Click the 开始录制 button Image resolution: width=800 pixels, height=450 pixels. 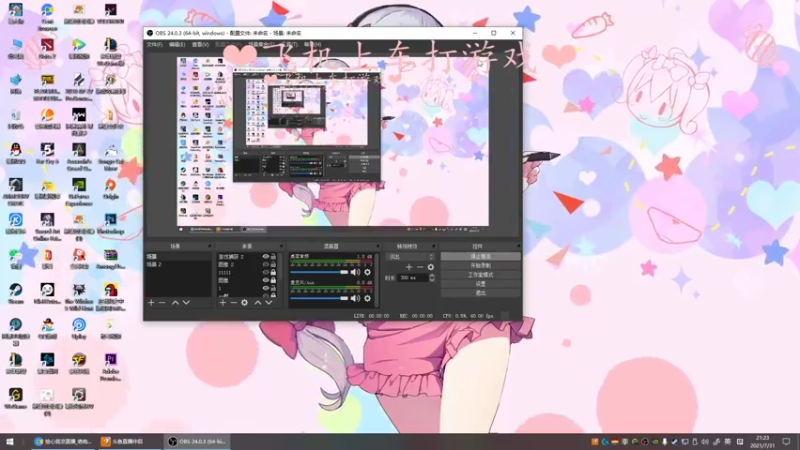point(480,266)
